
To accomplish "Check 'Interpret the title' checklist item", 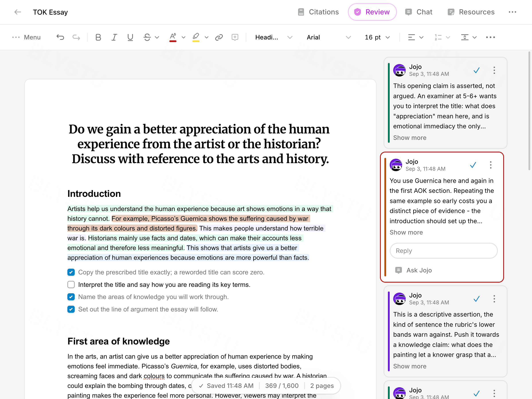I will 71,285.
